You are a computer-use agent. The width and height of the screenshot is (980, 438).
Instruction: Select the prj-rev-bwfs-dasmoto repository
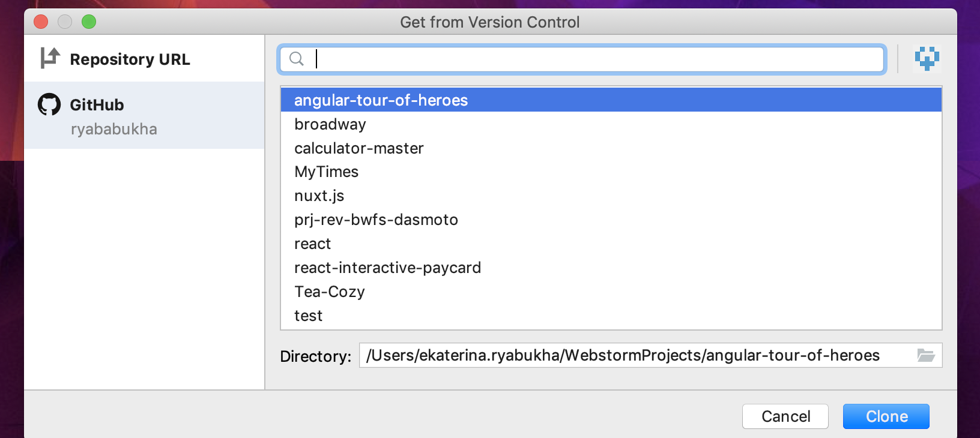coord(376,220)
